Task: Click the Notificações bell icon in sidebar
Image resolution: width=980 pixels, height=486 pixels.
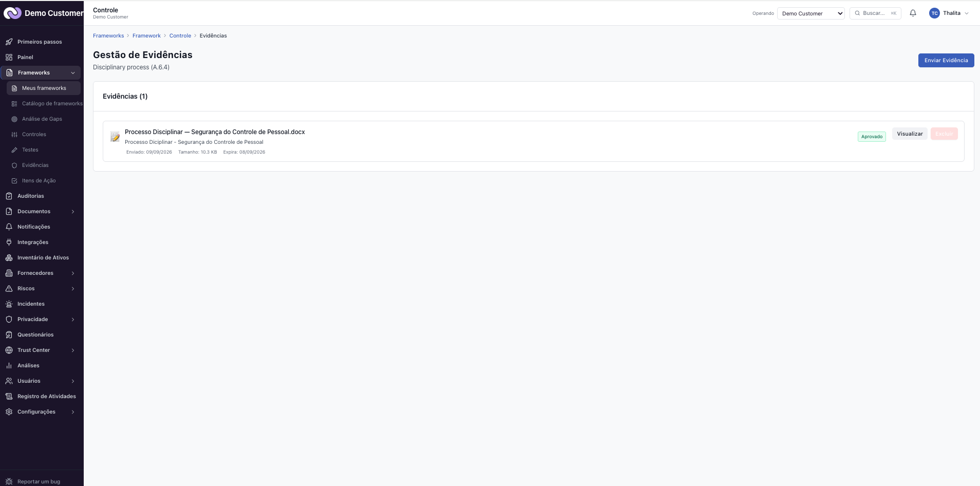Action: pos(9,227)
